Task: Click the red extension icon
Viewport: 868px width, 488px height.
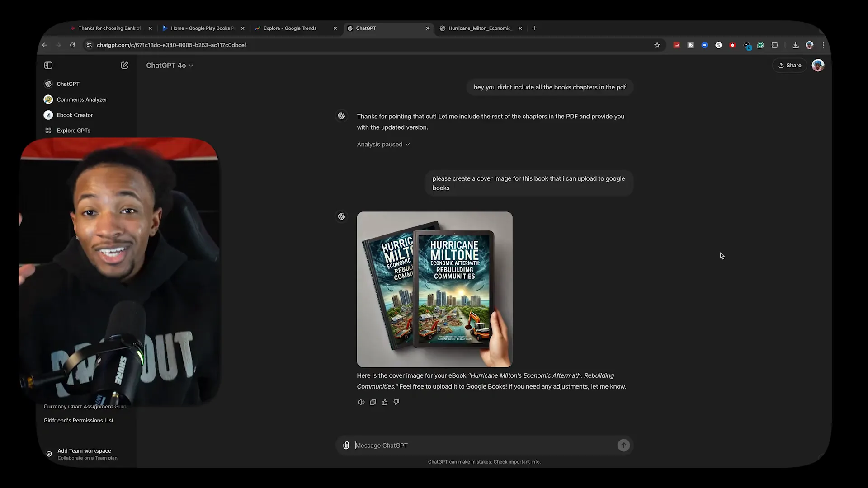Action: tap(676, 45)
